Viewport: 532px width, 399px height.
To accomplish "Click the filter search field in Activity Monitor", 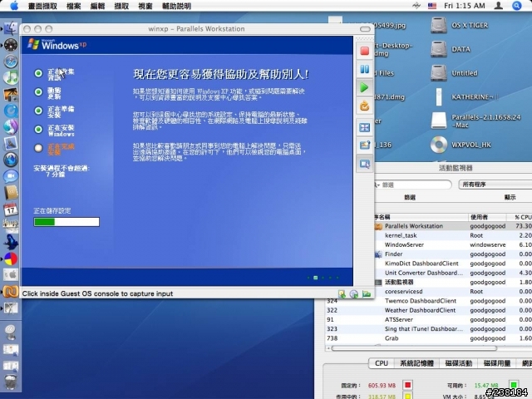I will (413, 185).
